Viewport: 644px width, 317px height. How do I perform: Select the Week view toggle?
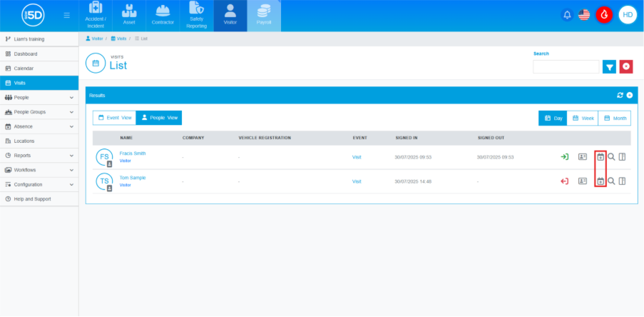(582, 118)
